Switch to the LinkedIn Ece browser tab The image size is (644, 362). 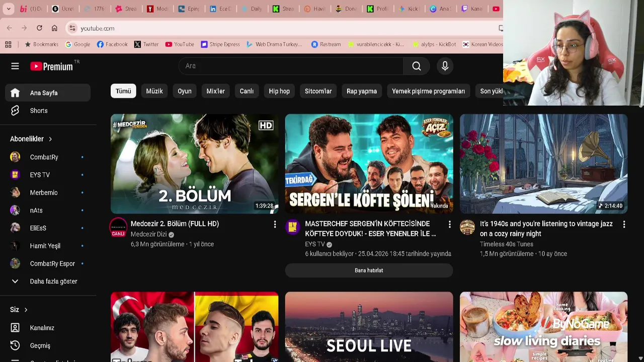click(x=220, y=9)
